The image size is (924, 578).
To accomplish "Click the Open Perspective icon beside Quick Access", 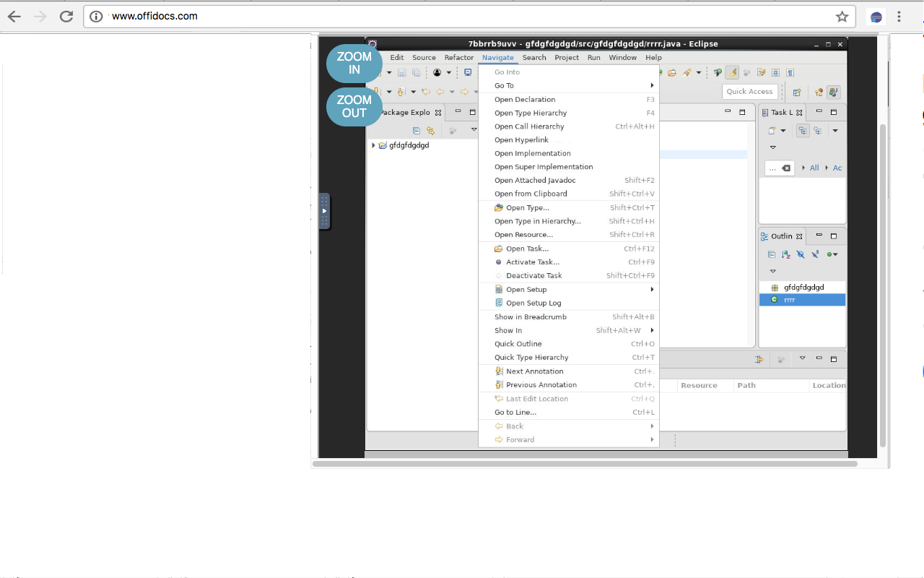I will (797, 92).
